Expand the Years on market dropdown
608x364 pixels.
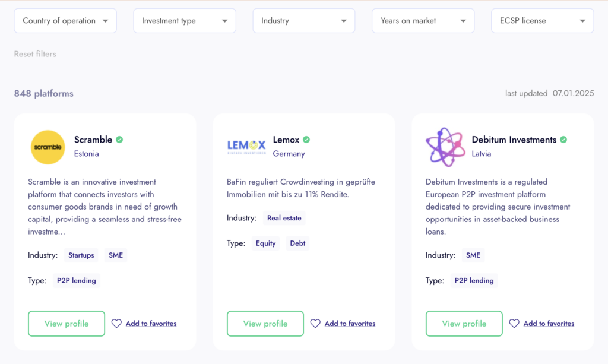pyautogui.click(x=423, y=21)
